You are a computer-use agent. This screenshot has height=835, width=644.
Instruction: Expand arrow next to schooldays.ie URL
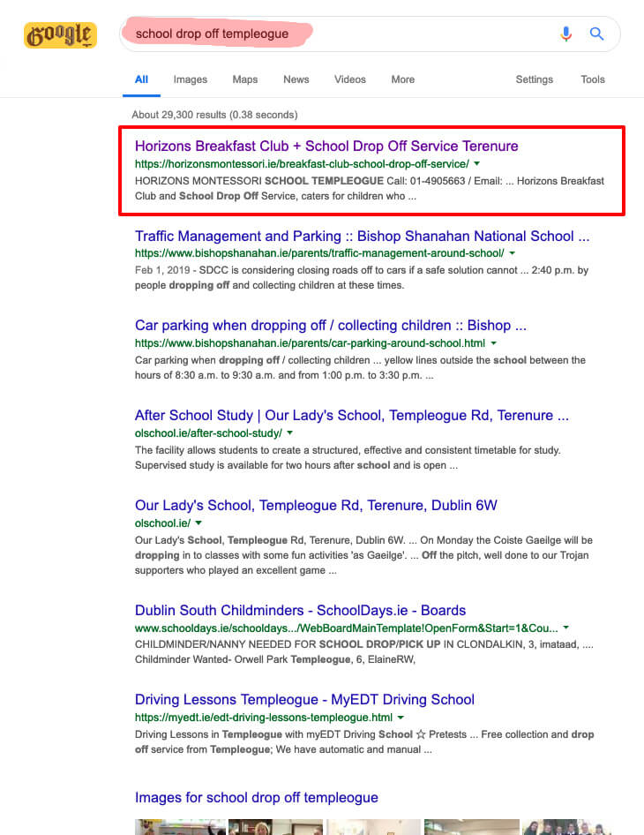[565, 628]
